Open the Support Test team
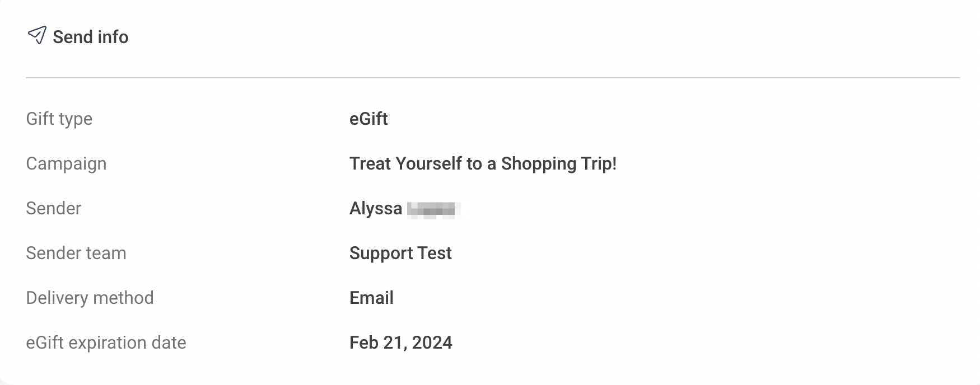The image size is (980, 385). pyautogui.click(x=400, y=253)
